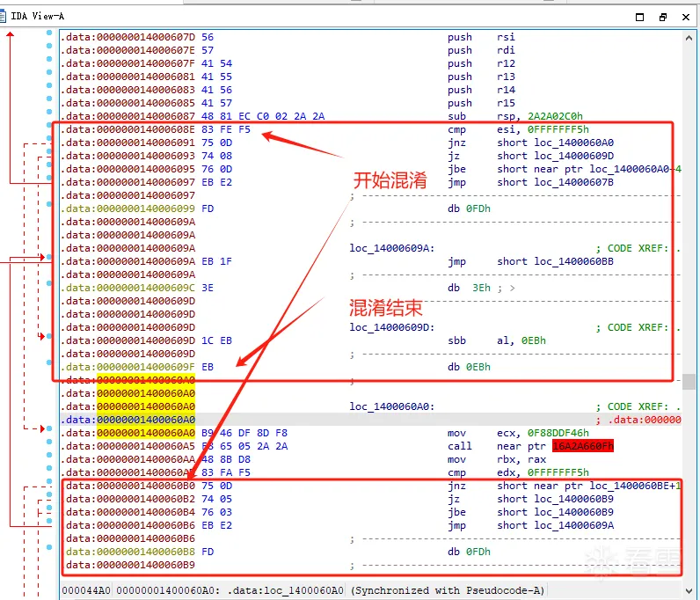Viewport: 700px width, 600px height.
Task: Click status text Synchronized with Pseudocode-A
Action: (448, 590)
